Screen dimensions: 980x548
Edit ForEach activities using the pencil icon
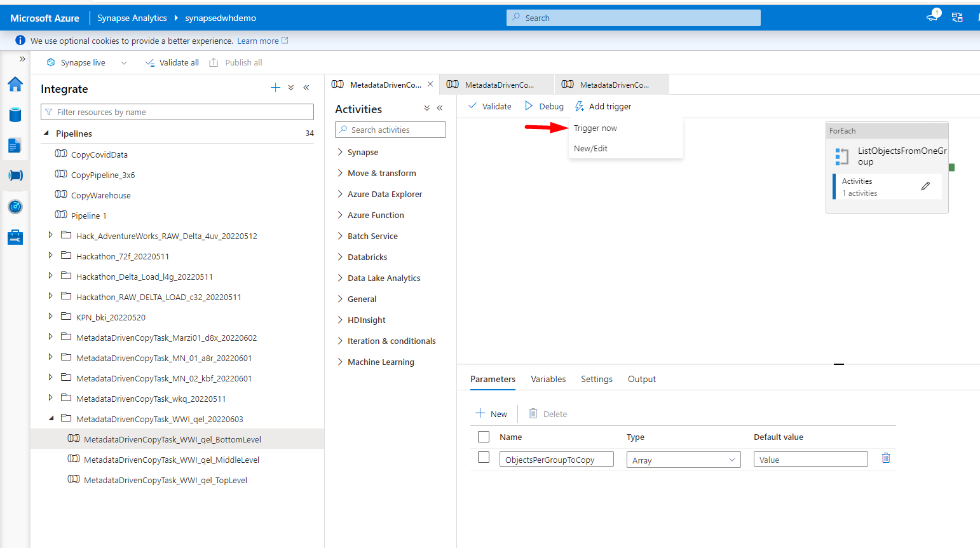coord(925,186)
